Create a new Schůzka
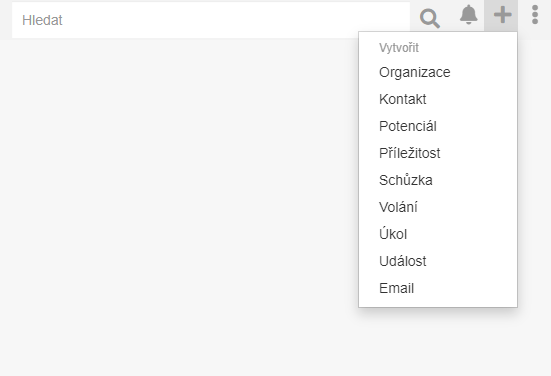551x376 pixels. pyautogui.click(x=438, y=180)
